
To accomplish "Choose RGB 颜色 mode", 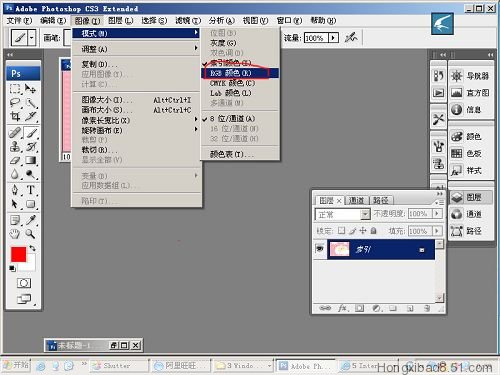I will click(240, 73).
